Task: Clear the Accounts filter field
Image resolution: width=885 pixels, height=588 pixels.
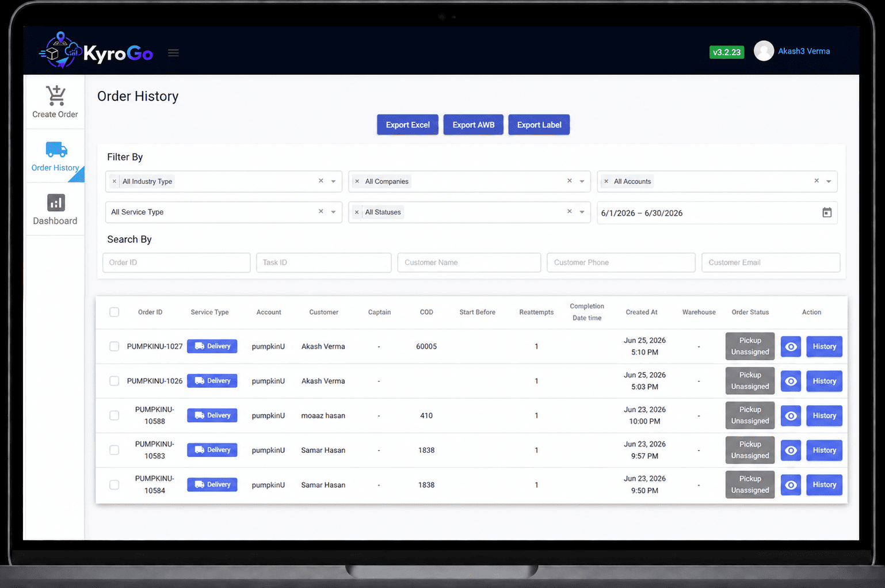Action: pyautogui.click(x=817, y=181)
